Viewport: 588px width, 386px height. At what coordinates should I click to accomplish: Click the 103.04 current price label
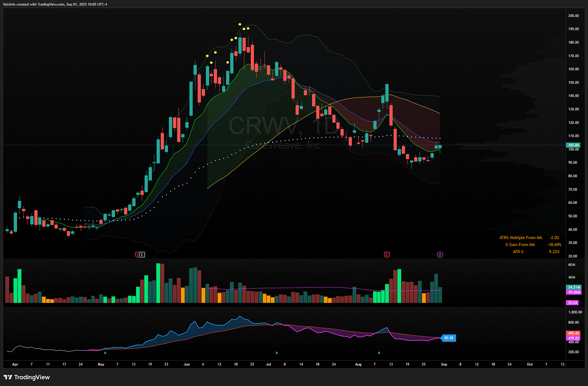click(x=573, y=145)
